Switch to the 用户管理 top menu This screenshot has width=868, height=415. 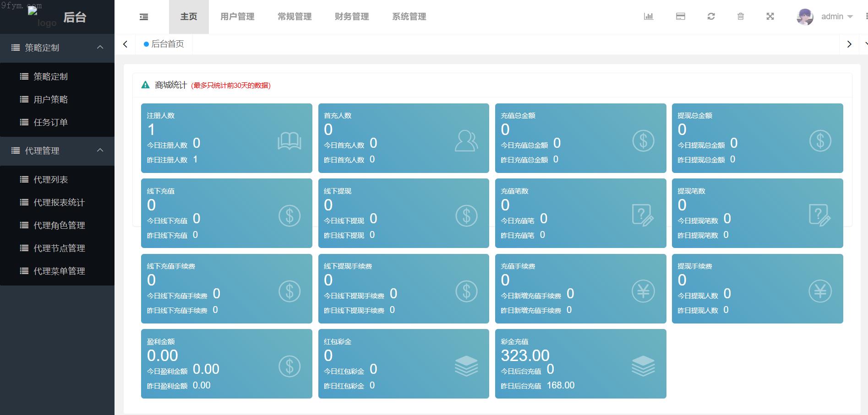click(x=237, y=17)
